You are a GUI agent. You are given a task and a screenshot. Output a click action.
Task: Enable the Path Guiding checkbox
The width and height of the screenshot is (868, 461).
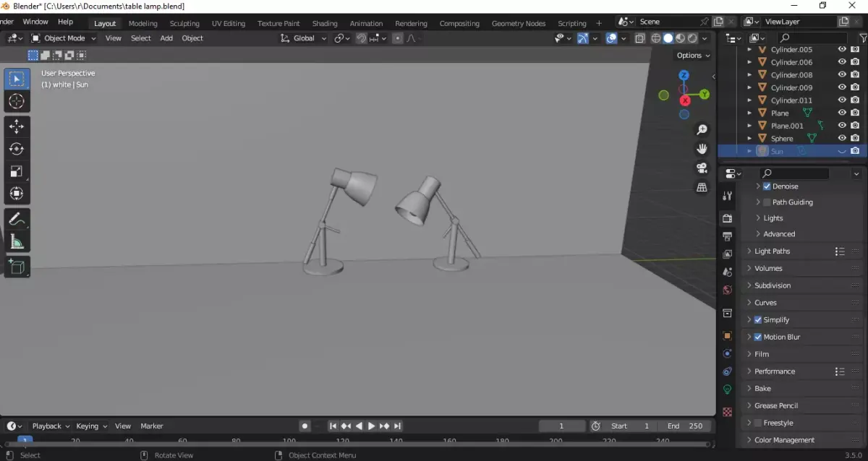tap(767, 202)
